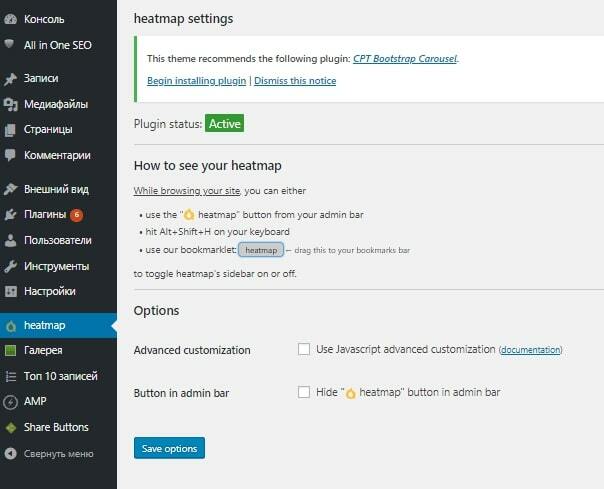Open Комментарии menu item
604x489 pixels.
58,155
